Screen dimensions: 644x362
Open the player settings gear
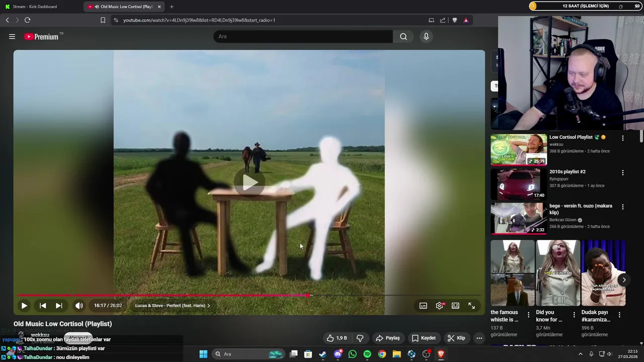439,306
